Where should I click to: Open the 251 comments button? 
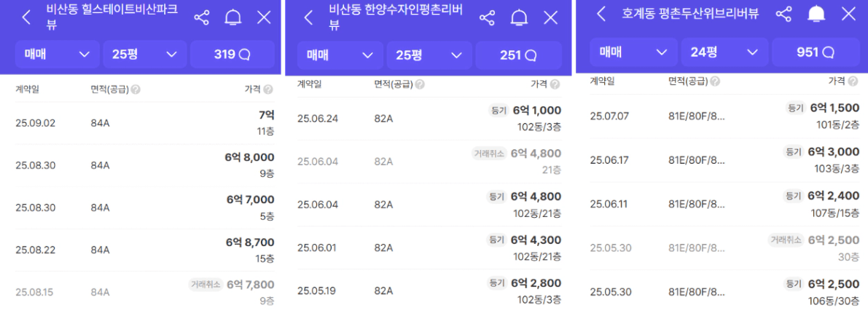(x=519, y=55)
